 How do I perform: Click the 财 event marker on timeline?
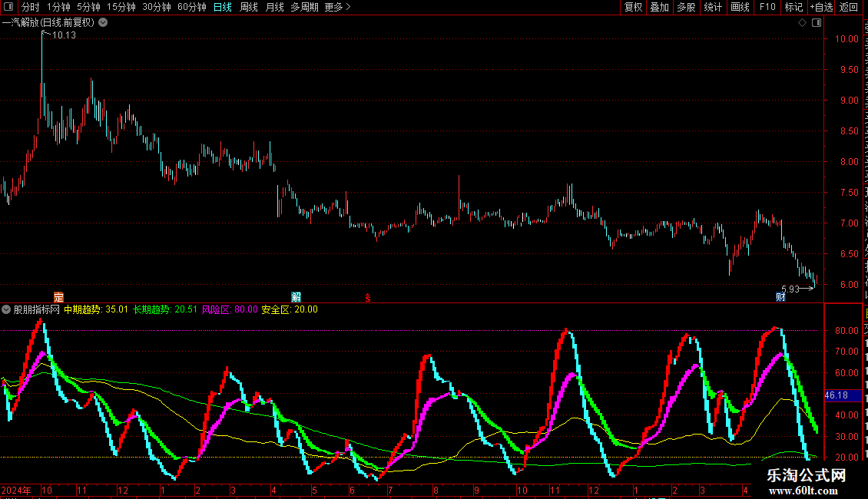coord(780,297)
